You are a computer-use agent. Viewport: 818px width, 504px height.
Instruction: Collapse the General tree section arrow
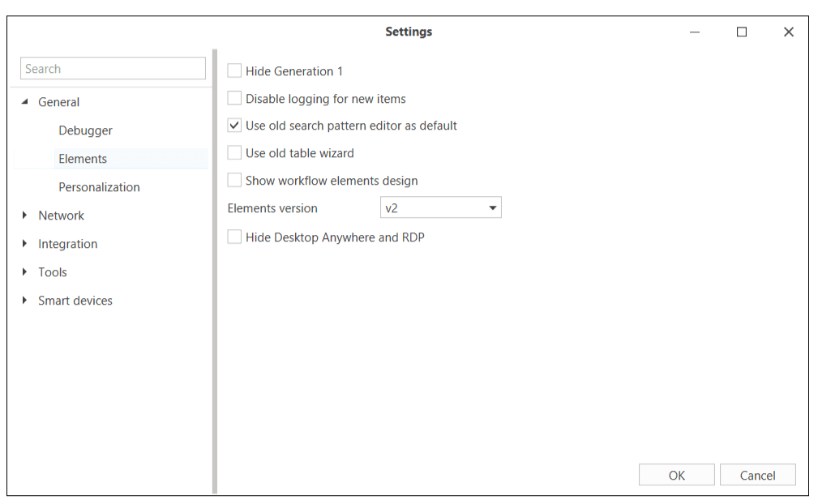(x=25, y=102)
